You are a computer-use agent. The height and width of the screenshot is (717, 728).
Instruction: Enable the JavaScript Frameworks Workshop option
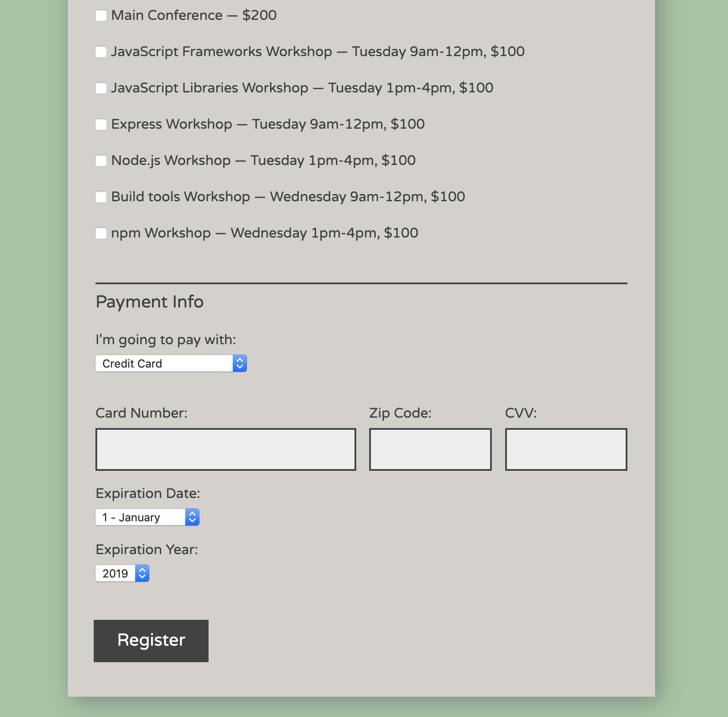tap(101, 52)
